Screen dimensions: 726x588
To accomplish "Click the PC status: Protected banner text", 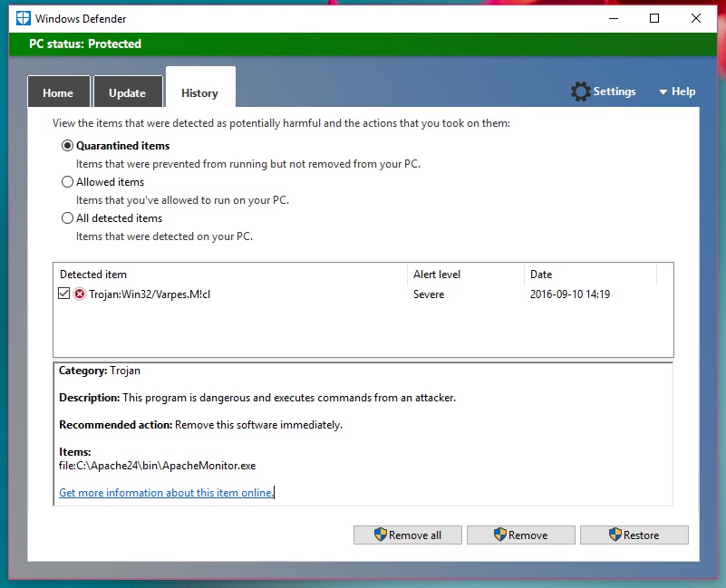I will point(85,44).
